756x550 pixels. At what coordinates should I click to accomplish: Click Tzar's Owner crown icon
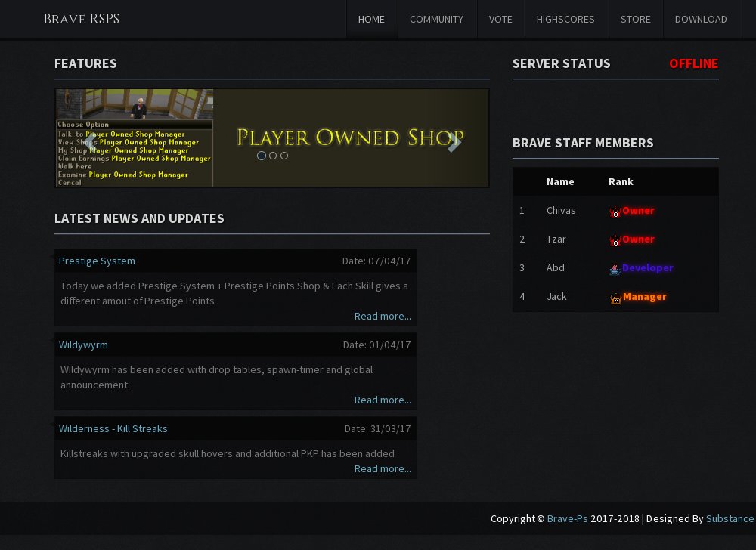point(615,240)
